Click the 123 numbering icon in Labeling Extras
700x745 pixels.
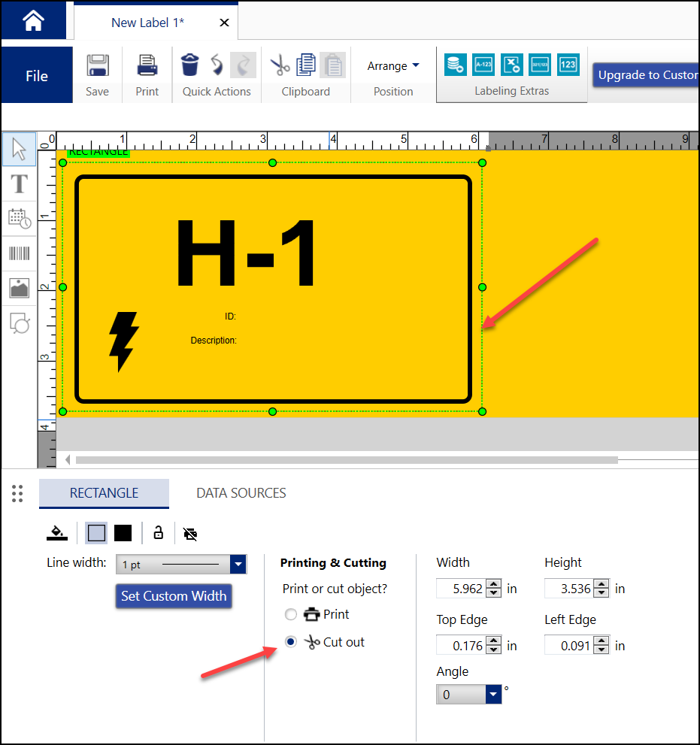(568, 65)
